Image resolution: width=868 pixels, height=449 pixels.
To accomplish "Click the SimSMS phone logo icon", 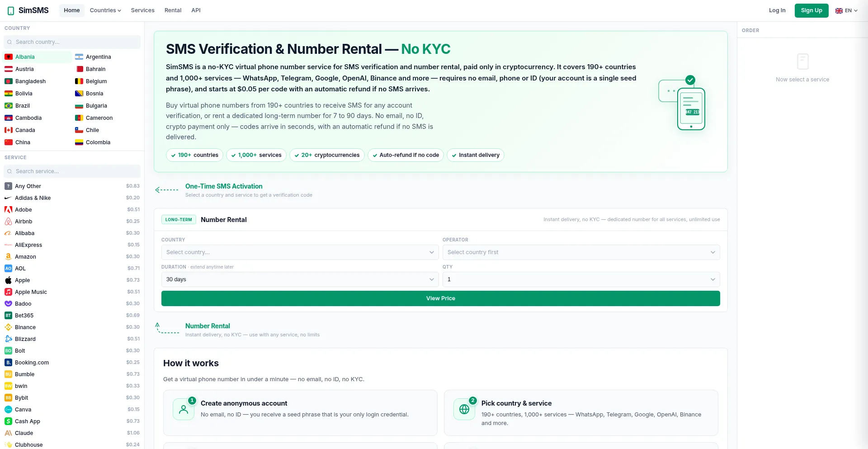I will coord(11,10).
